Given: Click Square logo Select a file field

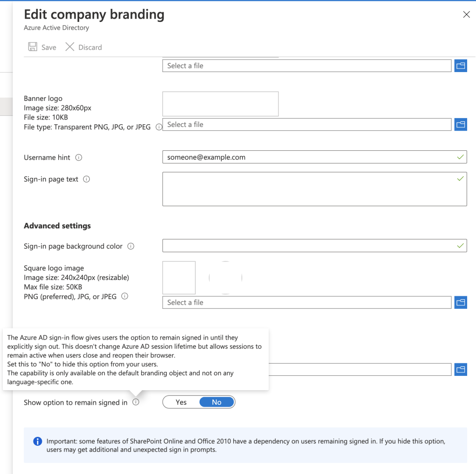Looking at the screenshot, I should [307, 302].
